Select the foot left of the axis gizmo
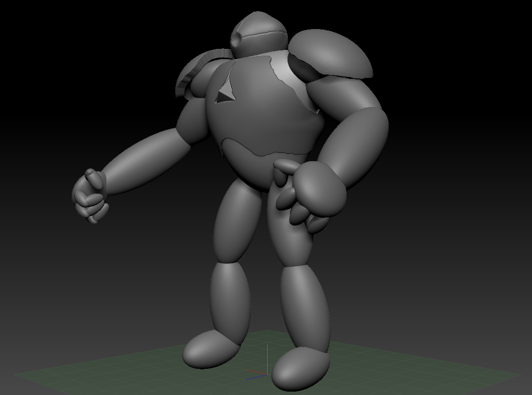The image size is (532, 395). coord(211,349)
